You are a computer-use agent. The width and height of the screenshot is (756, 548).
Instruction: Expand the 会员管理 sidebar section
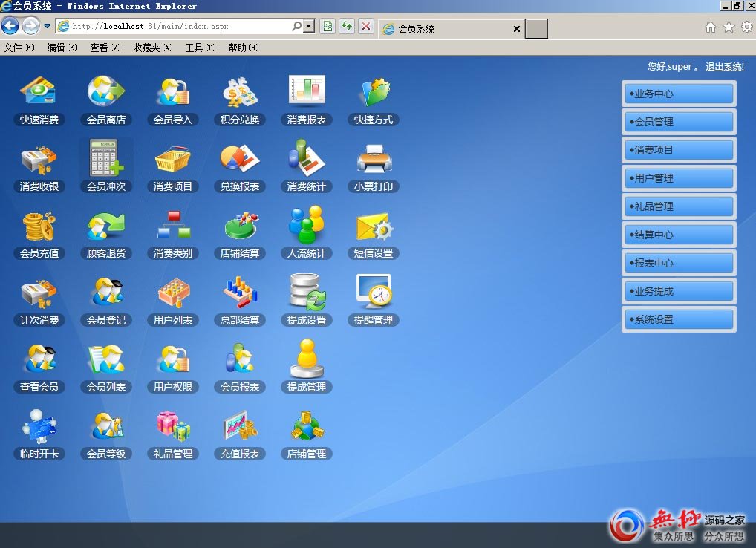[x=679, y=122]
